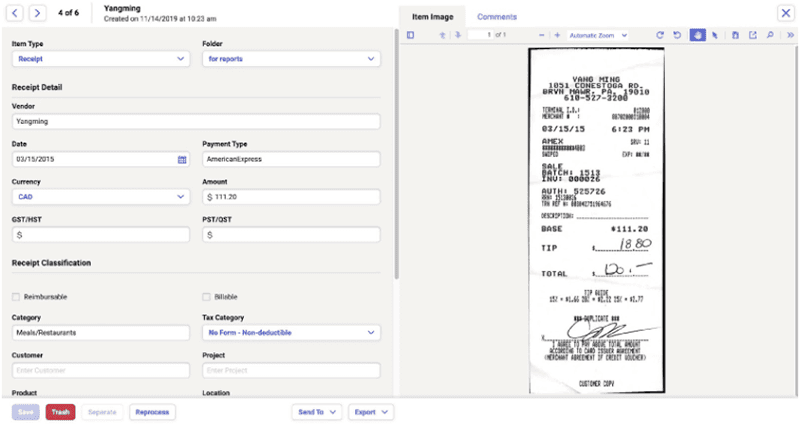The image size is (800, 427).
Task: Close the receipt detail panel
Action: 786,13
